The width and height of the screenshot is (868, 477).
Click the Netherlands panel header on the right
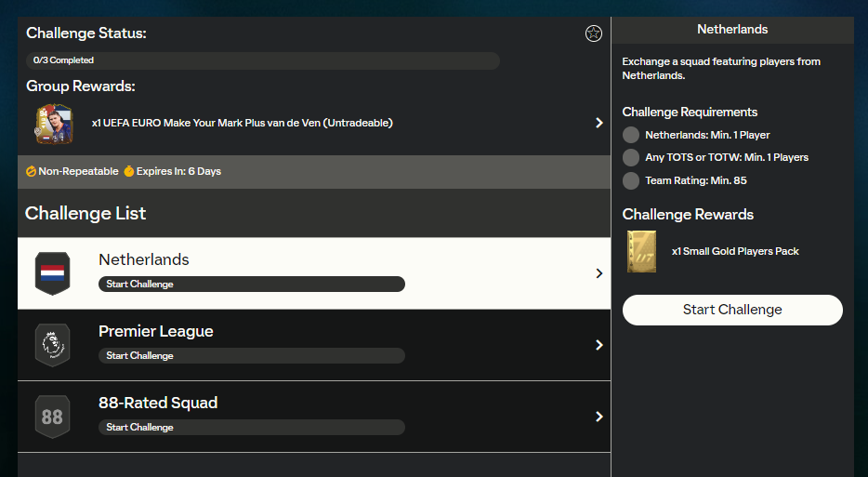[x=732, y=30]
